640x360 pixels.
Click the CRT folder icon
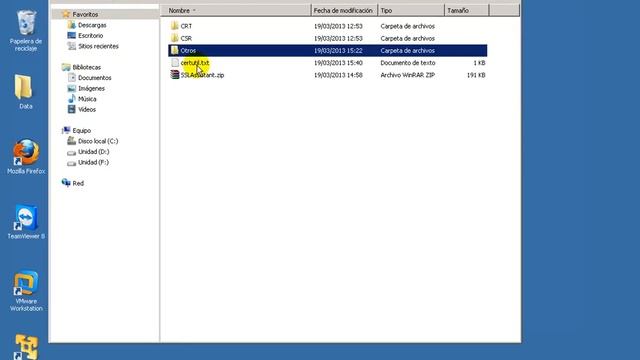click(x=175, y=26)
